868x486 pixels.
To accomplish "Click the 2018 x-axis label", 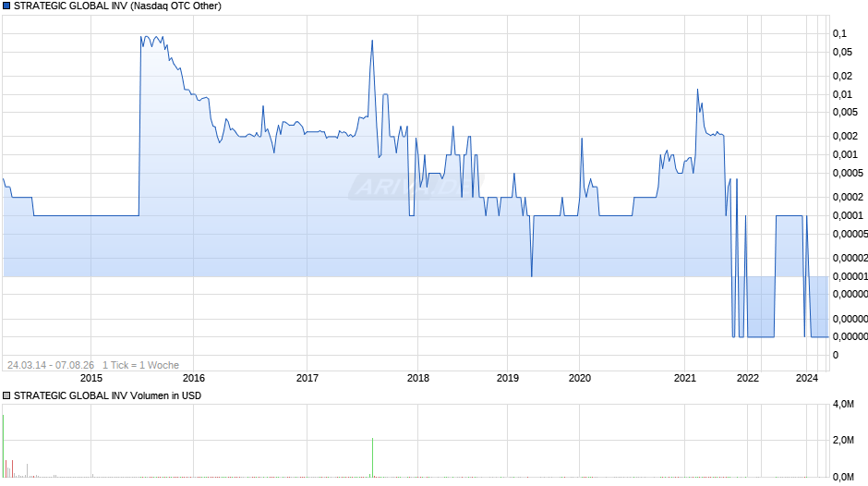I will [x=418, y=378].
